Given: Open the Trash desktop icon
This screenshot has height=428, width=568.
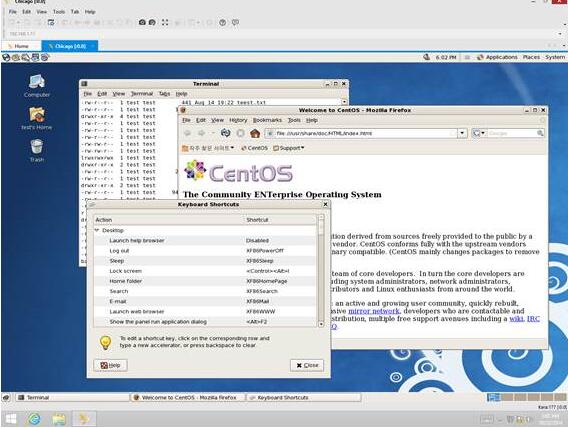Looking at the screenshot, I should [x=37, y=150].
